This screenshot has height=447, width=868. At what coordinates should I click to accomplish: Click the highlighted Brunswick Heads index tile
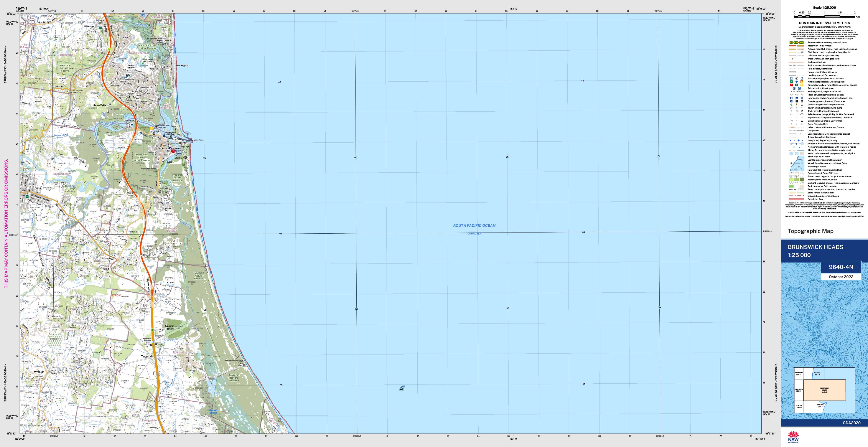click(x=825, y=390)
